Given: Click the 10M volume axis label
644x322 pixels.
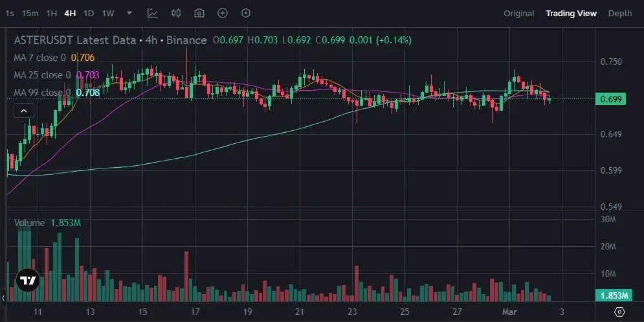Looking at the screenshot, I should coord(608,274).
